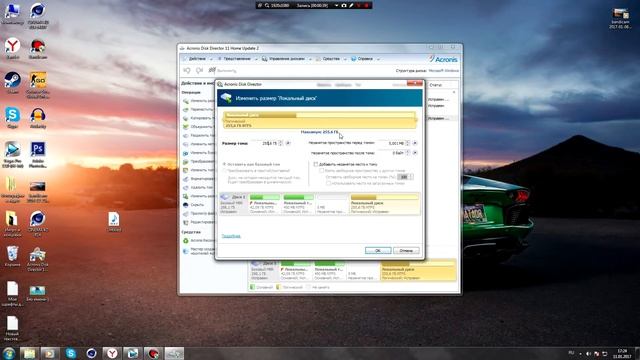Open Yandex browser desktop shortcut

[12, 48]
